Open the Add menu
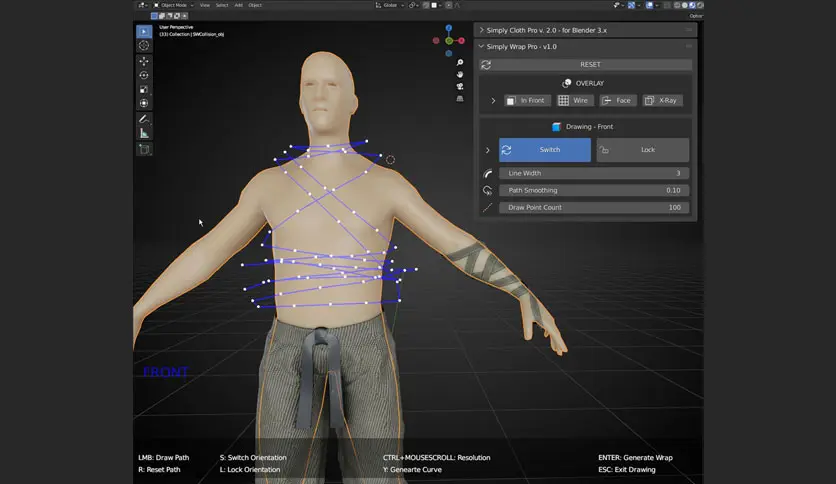This screenshot has width=836, height=484. (x=238, y=5)
